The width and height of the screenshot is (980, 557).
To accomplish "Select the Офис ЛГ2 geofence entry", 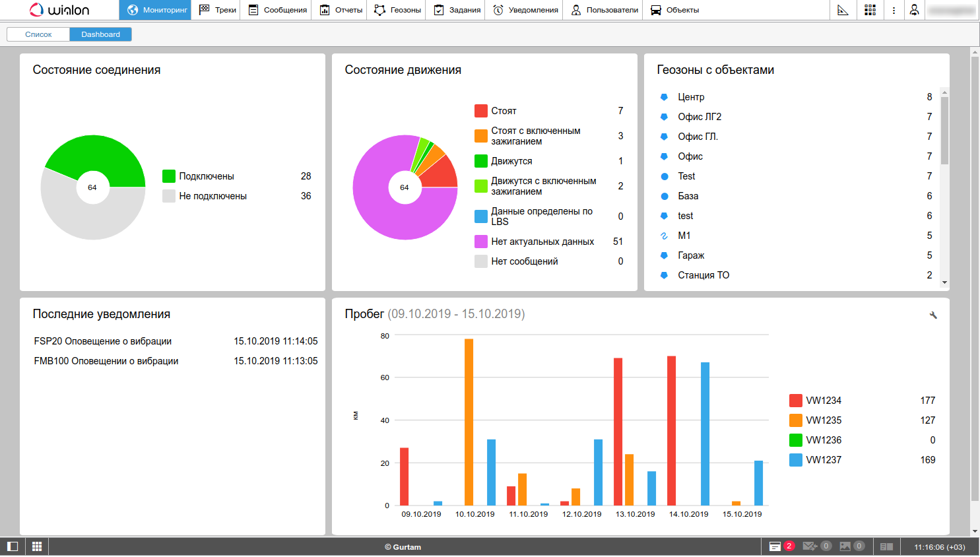I will [x=700, y=117].
